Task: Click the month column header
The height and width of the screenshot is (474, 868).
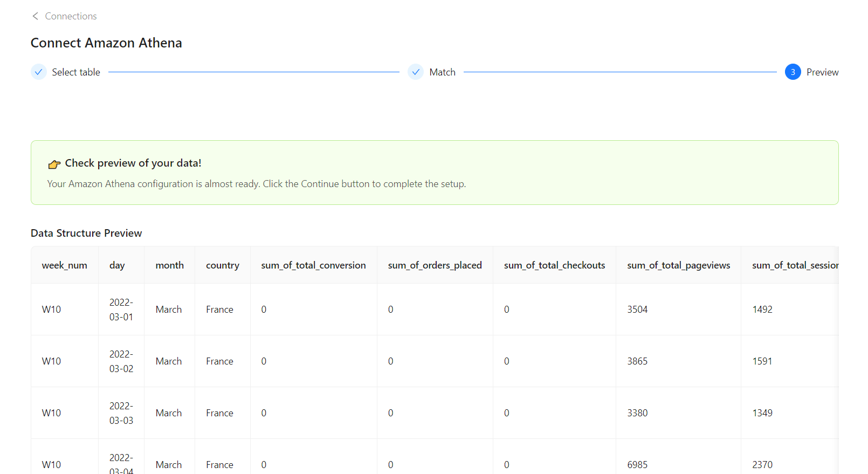Action: click(x=170, y=265)
